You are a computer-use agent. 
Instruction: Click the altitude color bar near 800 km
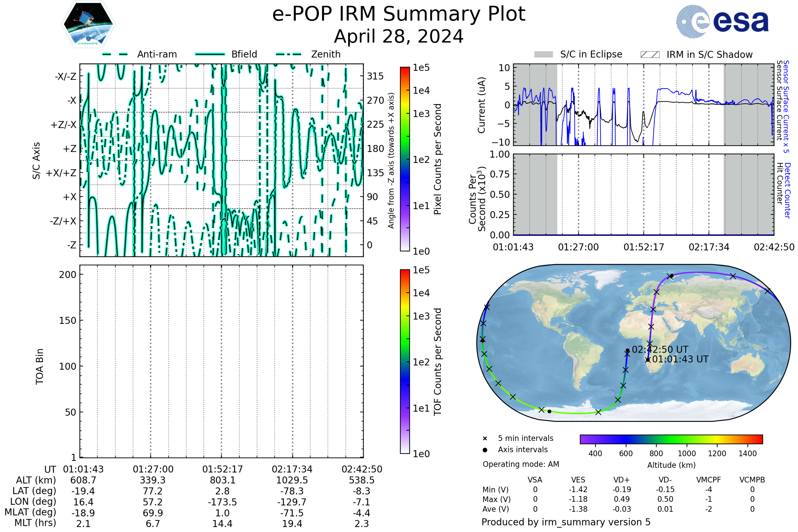pyautogui.click(x=656, y=439)
